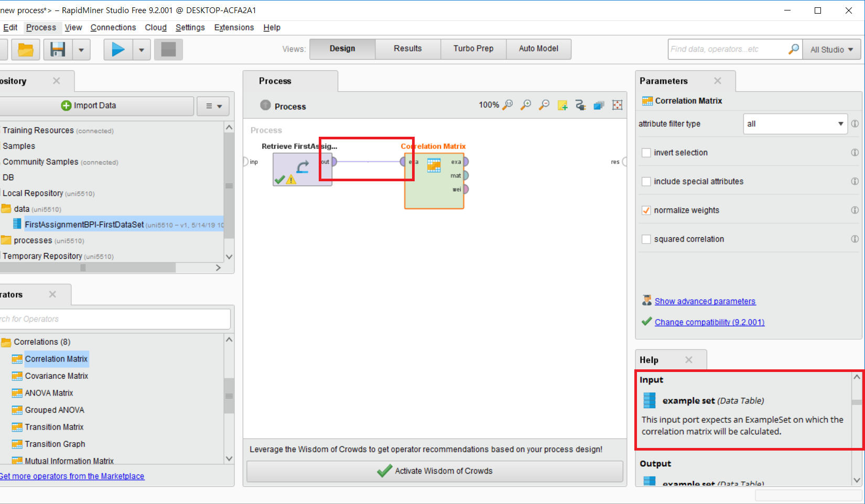
Task: Click the search magnifier in global search
Action: pyautogui.click(x=794, y=49)
